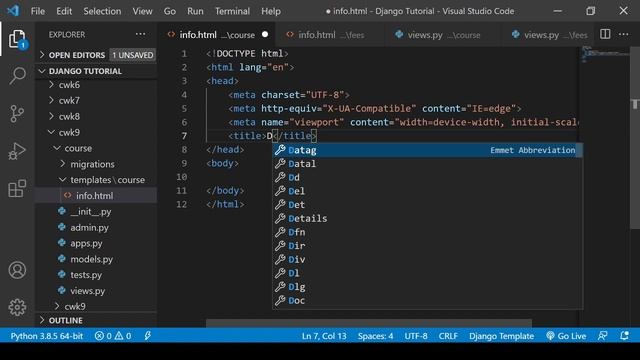Click errors and warnings status indicator
This screenshot has height=360, width=640.
point(113,336)
